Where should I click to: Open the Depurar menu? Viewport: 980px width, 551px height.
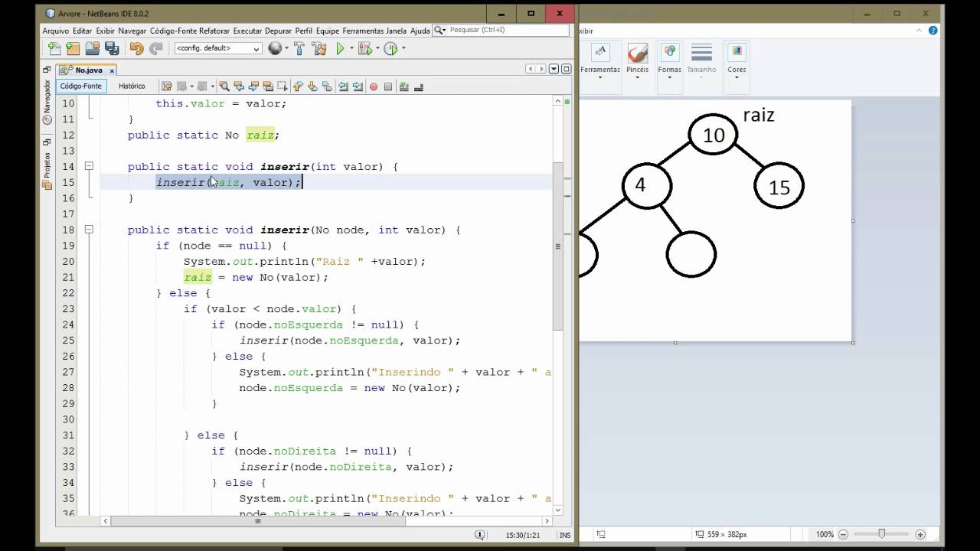pyautogui.click(x=279, y=31)
